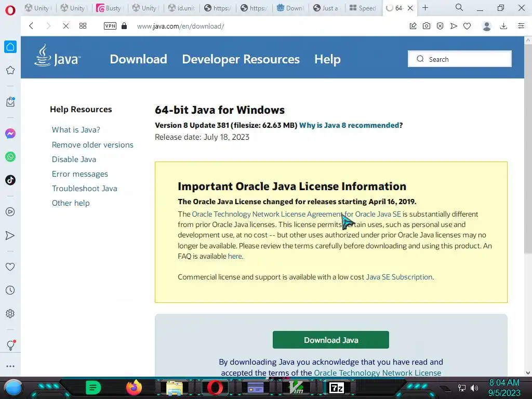
Task: Switch to the Downl tab
Action: point(290,8)
